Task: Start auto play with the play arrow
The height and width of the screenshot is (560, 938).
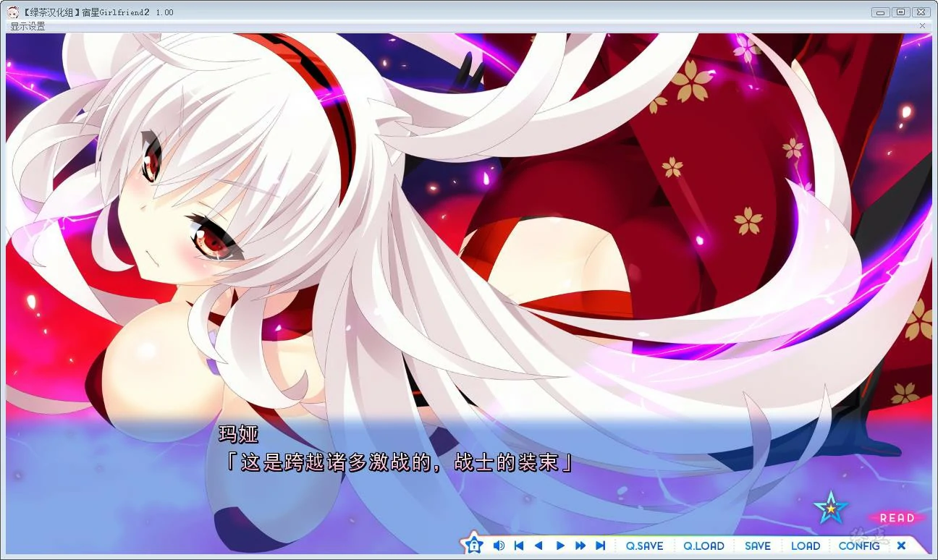Action: click(560, 546)
